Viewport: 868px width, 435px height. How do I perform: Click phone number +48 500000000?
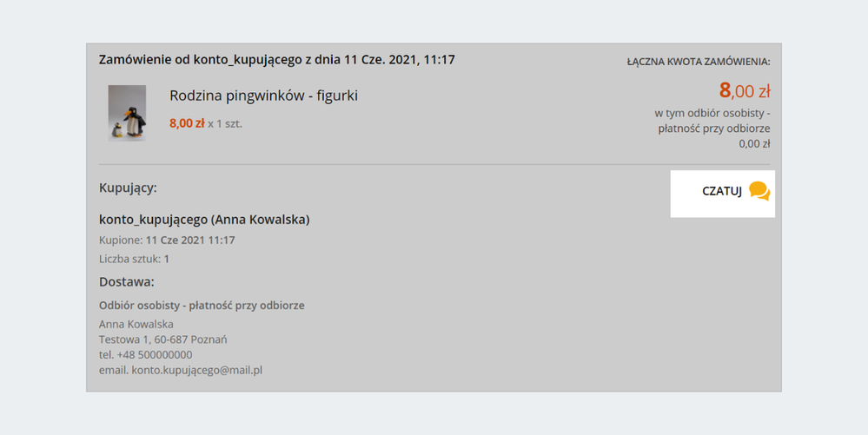click(155, 355)
